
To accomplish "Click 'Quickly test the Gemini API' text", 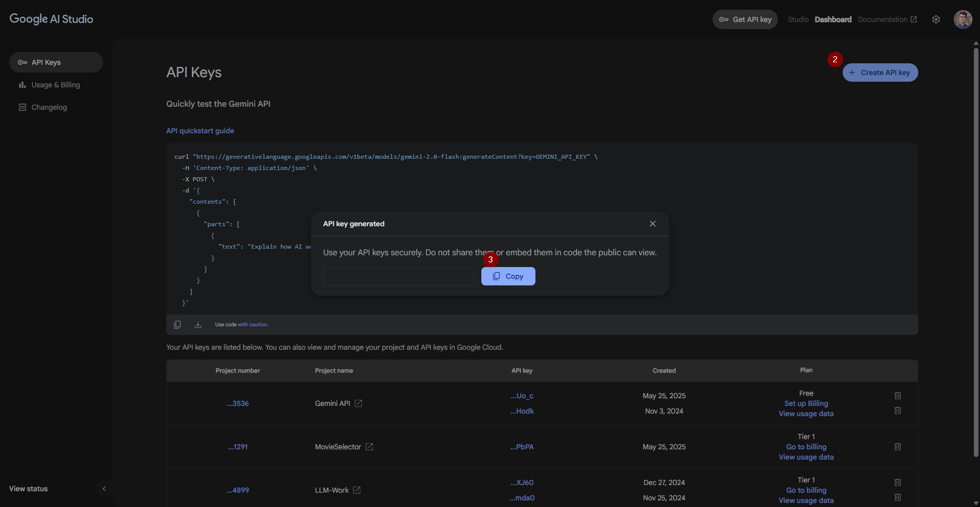I will click(x=218, y=104).
